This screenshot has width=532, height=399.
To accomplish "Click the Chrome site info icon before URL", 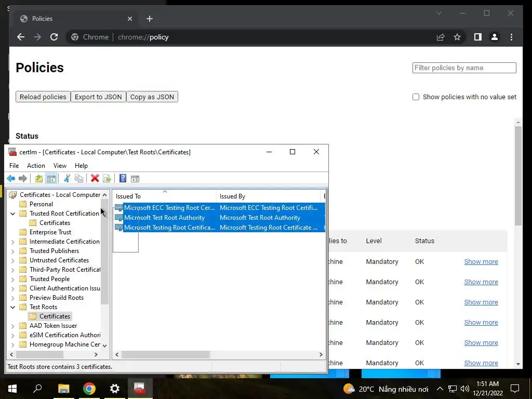I will 75,37.
